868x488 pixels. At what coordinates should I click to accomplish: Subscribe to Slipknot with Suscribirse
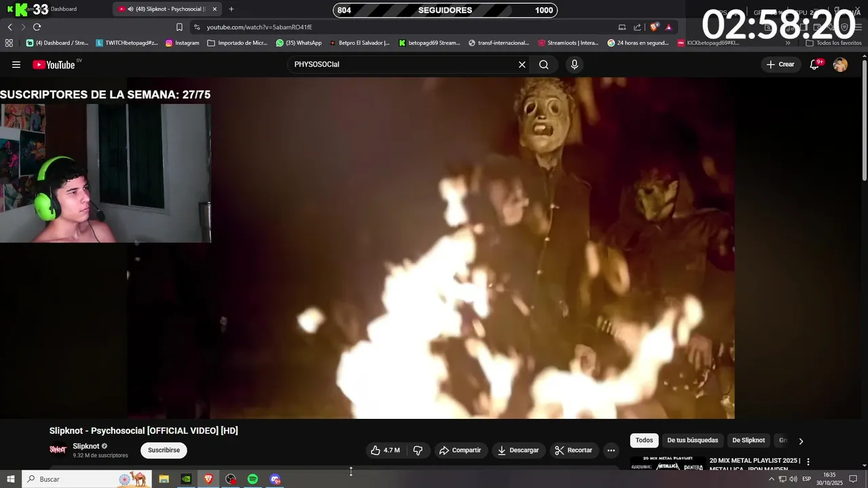click(163, 450)
